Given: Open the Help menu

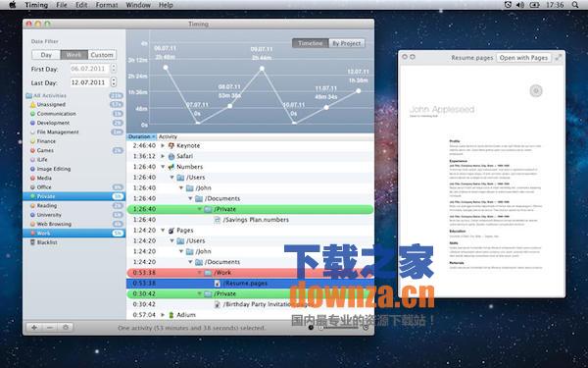Looking at the screenshot, I should click(x=166, y=5).
